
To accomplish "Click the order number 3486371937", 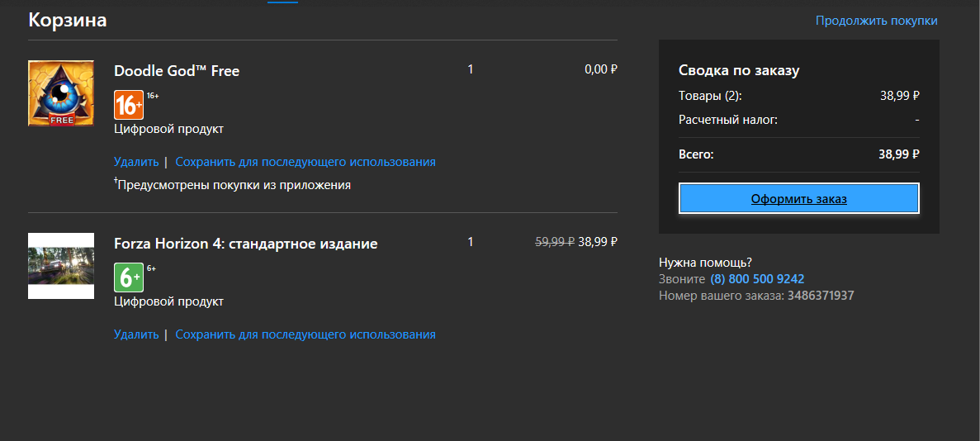I will pyautogui.click(x=821, y=296).
